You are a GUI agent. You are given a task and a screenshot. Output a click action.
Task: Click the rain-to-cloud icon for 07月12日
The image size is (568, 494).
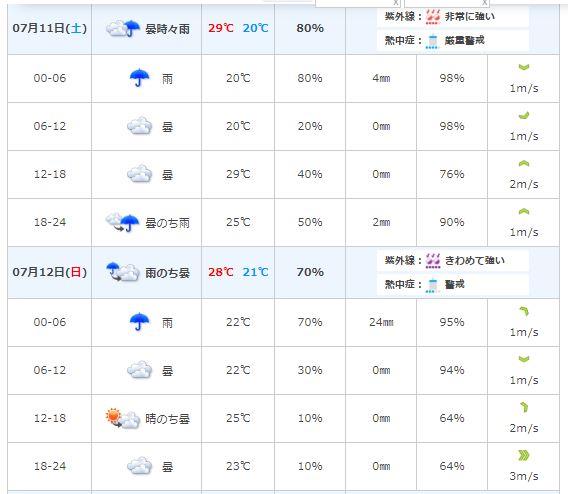coord(122,272)
